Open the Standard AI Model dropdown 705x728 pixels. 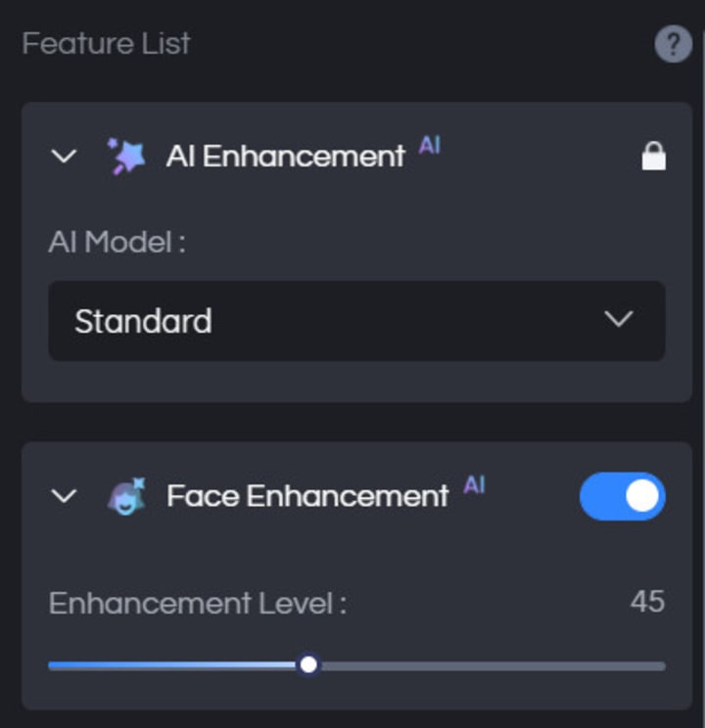click(x=356, y=320)
